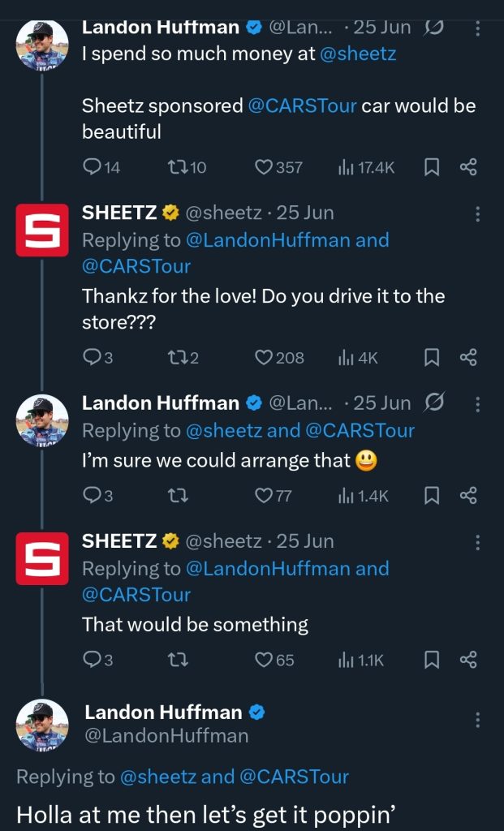Like the tweet with 357 likes
504x831 pixels.
click(265, 167)
